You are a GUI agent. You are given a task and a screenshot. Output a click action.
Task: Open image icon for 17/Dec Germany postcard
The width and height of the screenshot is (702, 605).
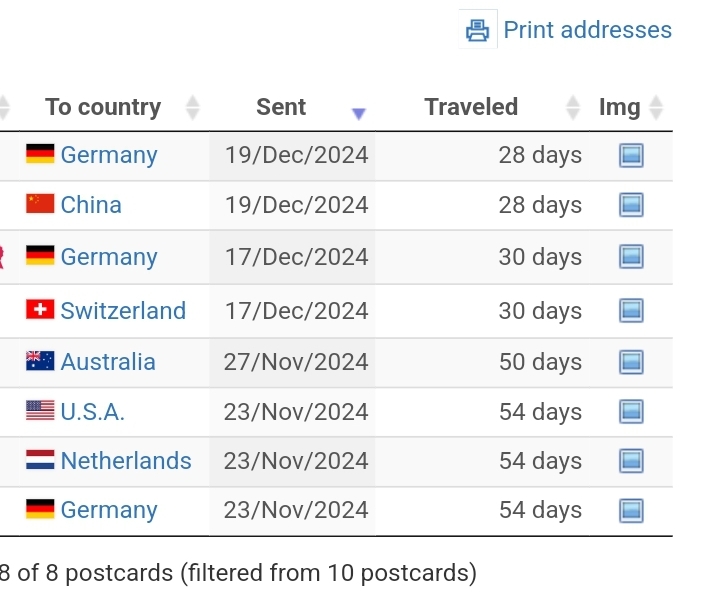point(631,257)
